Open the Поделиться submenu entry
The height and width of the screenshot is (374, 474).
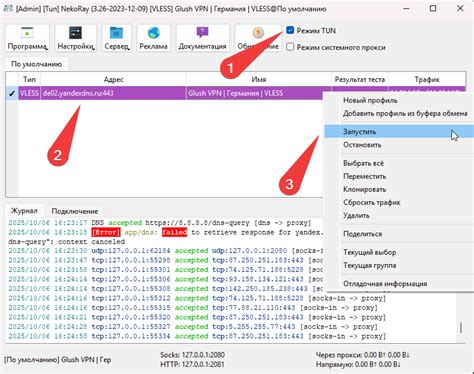[x=399, y=234]
